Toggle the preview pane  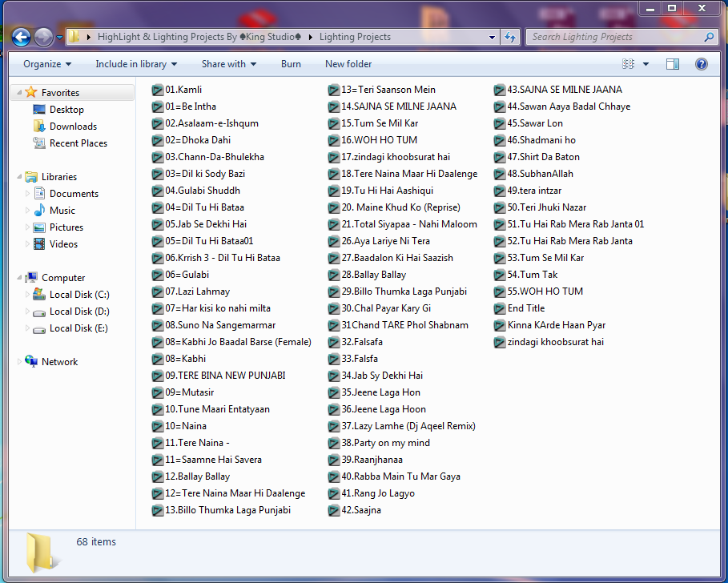(x=672, y=64)
